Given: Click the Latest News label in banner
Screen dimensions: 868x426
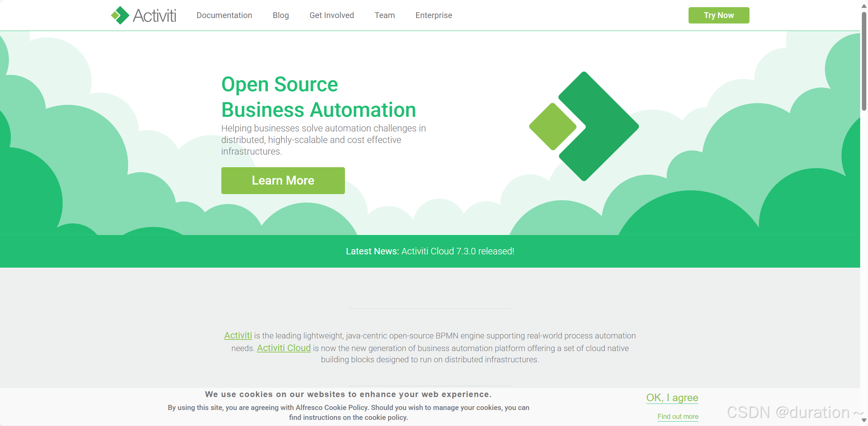Looking at the screenshot, I should point(372,251).
